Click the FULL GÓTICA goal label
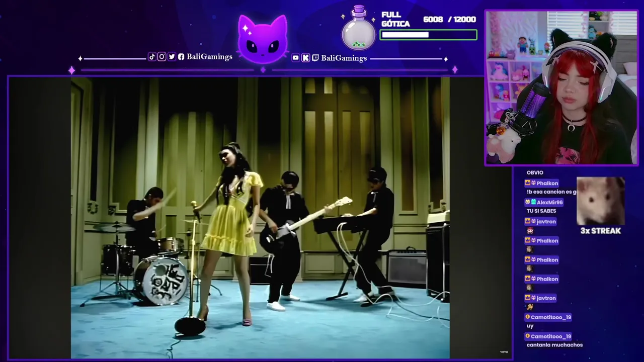This screenshot has width=644, height=362. tap(395, 19)
